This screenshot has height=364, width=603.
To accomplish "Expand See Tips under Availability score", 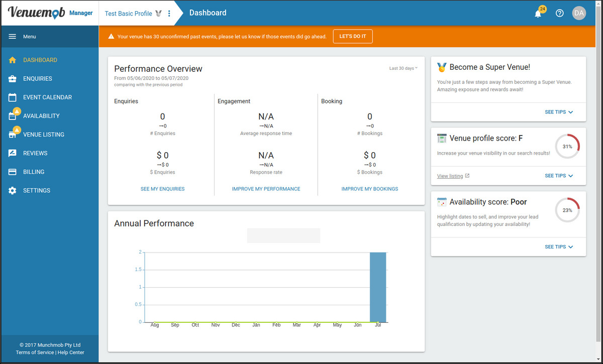I will tap(559, 247).
